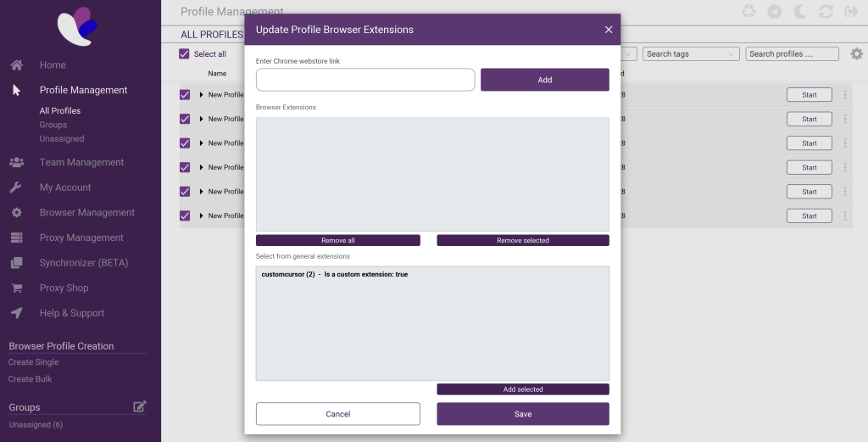Screen dimensions: 868x442
Task: Click the recycle bin icon in header
Action: point(748,12)
